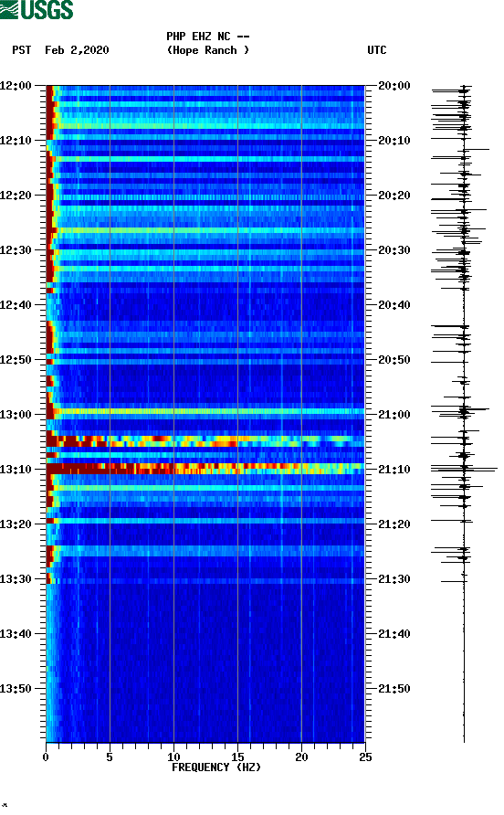
Task: Click the 25 Hz frequency axis label
Action: [365, 757]
